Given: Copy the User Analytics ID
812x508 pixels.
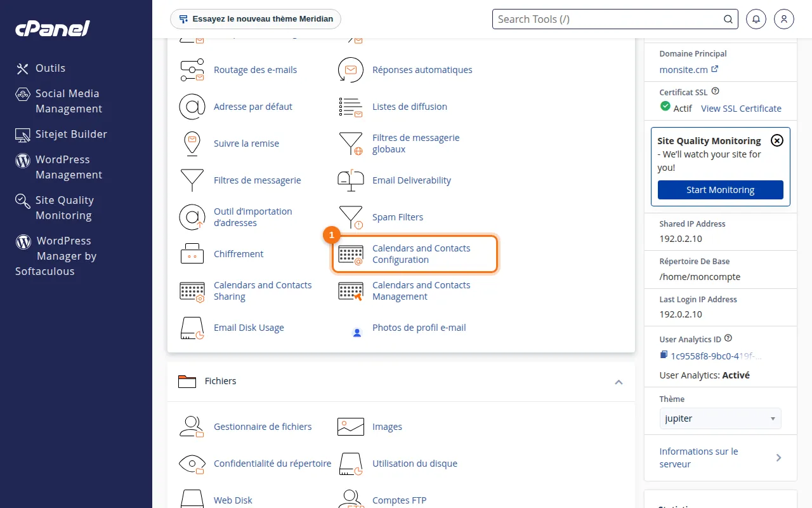Looking at the screenshot, I should pos(664,355).
